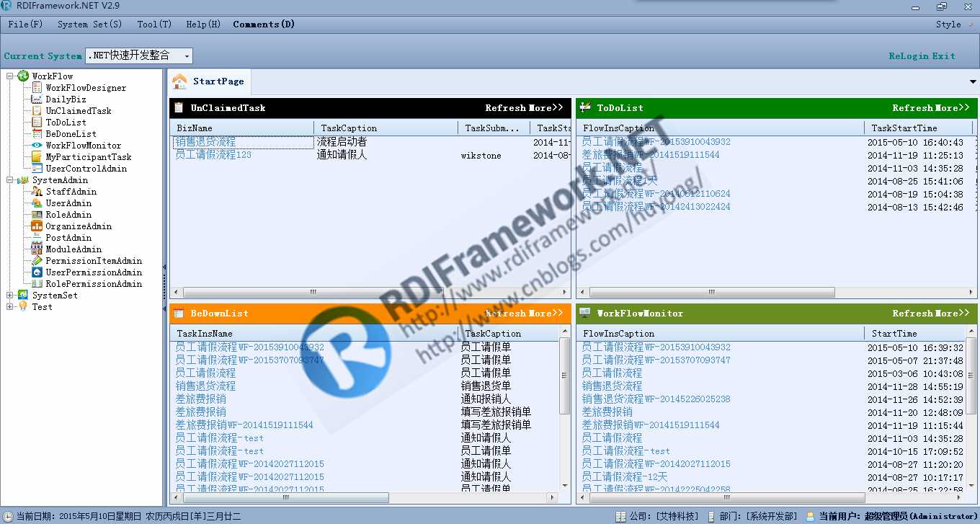Click the TaskStartTime column header

tap(919, 128)
